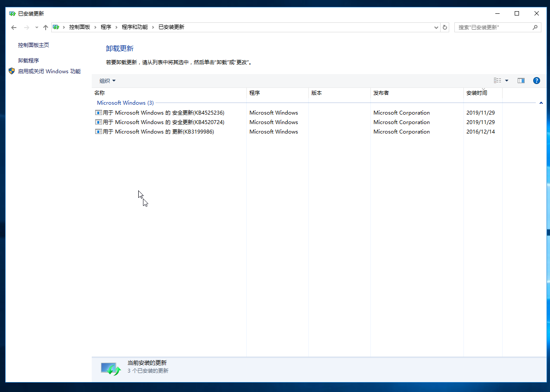
Task: Click Microsoft Windows program cell for KB4520724
Action: coord(273,122)
